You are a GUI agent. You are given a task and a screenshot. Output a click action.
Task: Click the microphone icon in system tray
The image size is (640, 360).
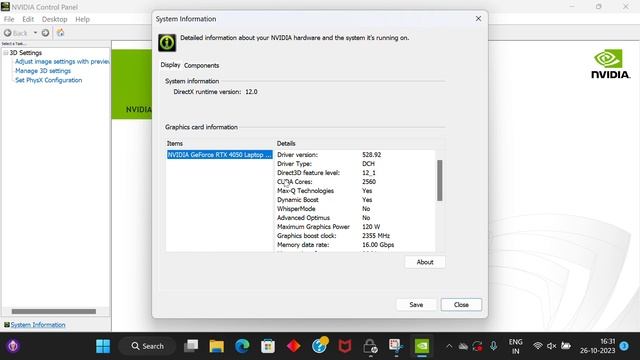pos(493,346)
